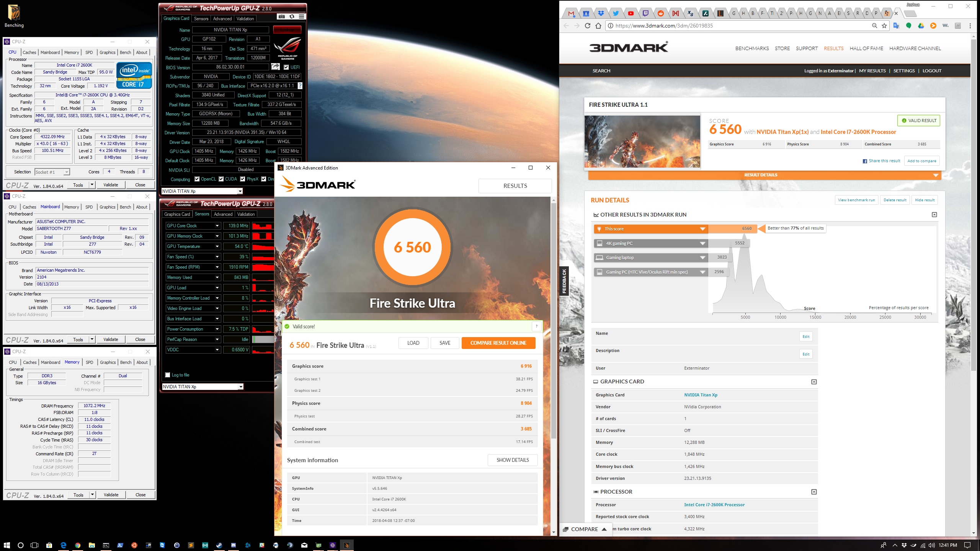This screenshot has height=551, width=980.
Task: Bookmark the page with the star icon
Action: click(884, 26)
